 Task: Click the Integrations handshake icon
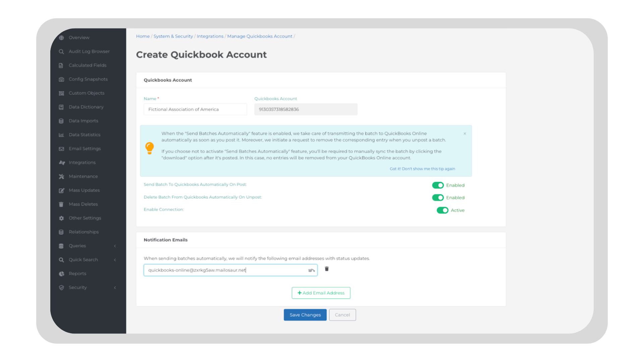pos(62,163)
